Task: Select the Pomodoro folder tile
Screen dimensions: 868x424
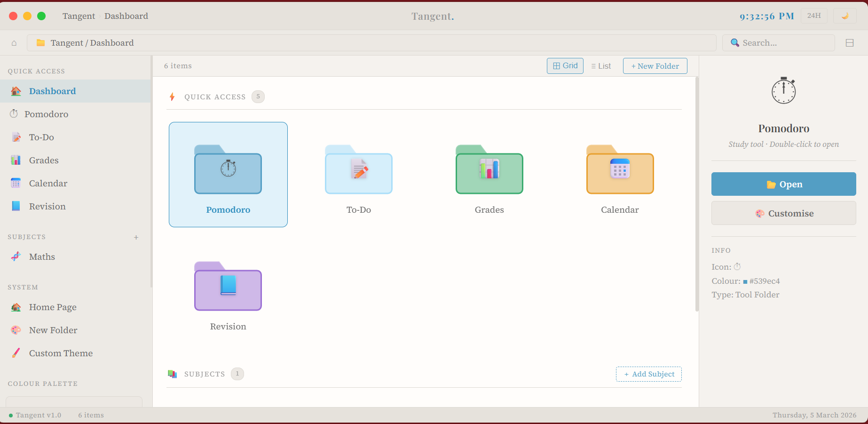Action: point(228,175)
